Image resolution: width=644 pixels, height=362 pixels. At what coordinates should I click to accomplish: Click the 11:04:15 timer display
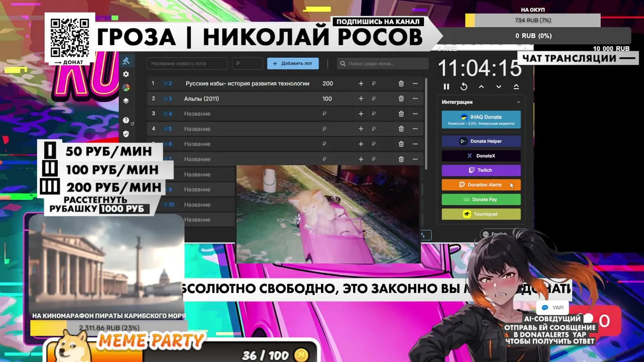click(x=479, y=67)
